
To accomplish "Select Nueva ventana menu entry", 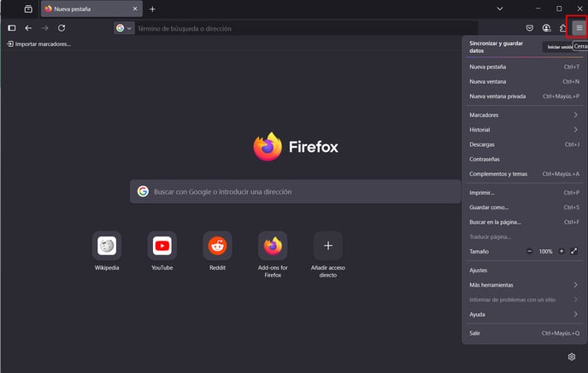I will 524,82.
